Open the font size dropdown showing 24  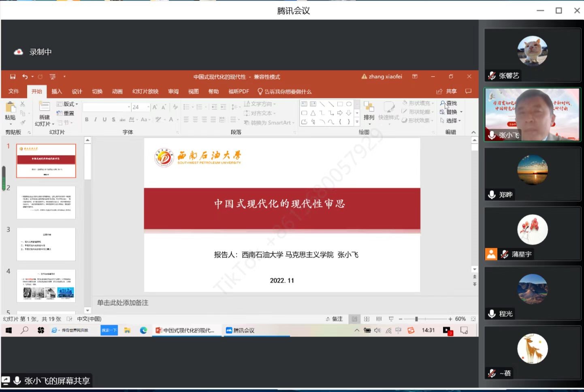click(x=148, y=107)
